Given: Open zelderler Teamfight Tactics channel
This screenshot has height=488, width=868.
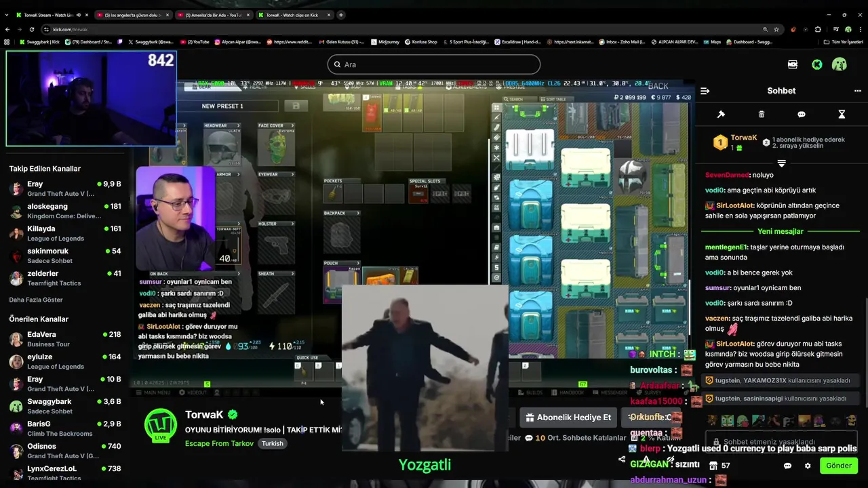Looking at the screenshot, I should [65, 278].
